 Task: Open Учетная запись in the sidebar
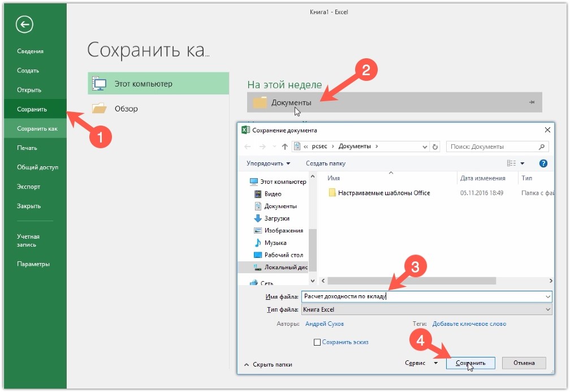[x=28, y=240]
